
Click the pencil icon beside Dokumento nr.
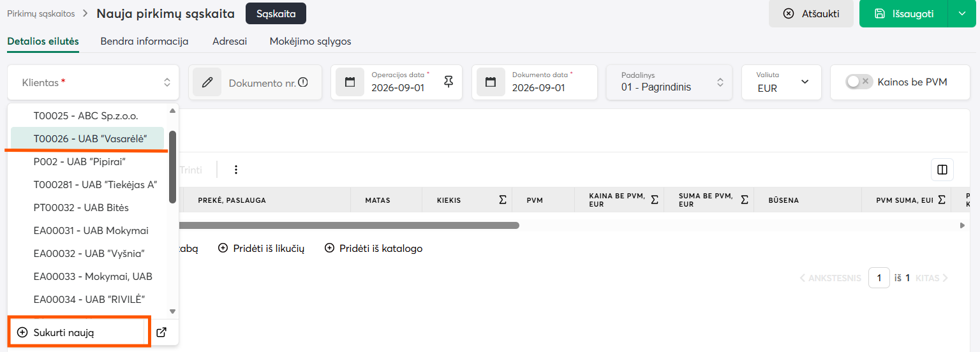tap(207, 82)
